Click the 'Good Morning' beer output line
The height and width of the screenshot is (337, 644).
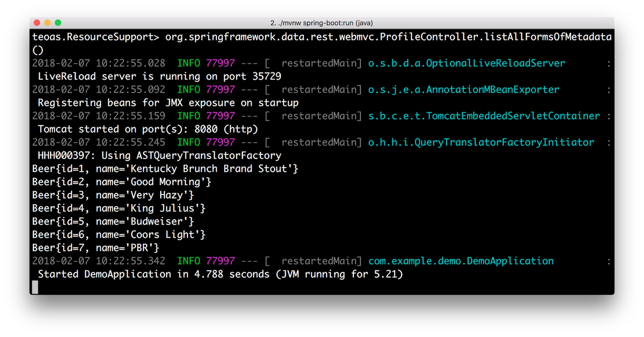pos(122,182)
